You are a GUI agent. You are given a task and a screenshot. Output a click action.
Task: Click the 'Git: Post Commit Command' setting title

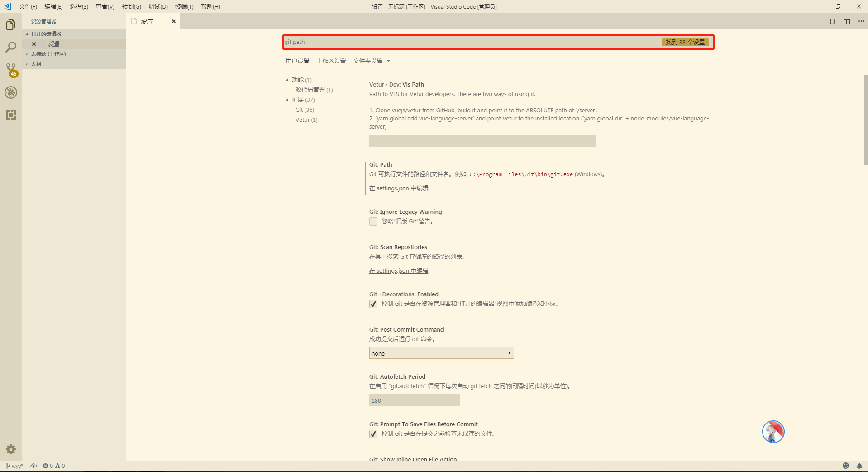(406, 330)
